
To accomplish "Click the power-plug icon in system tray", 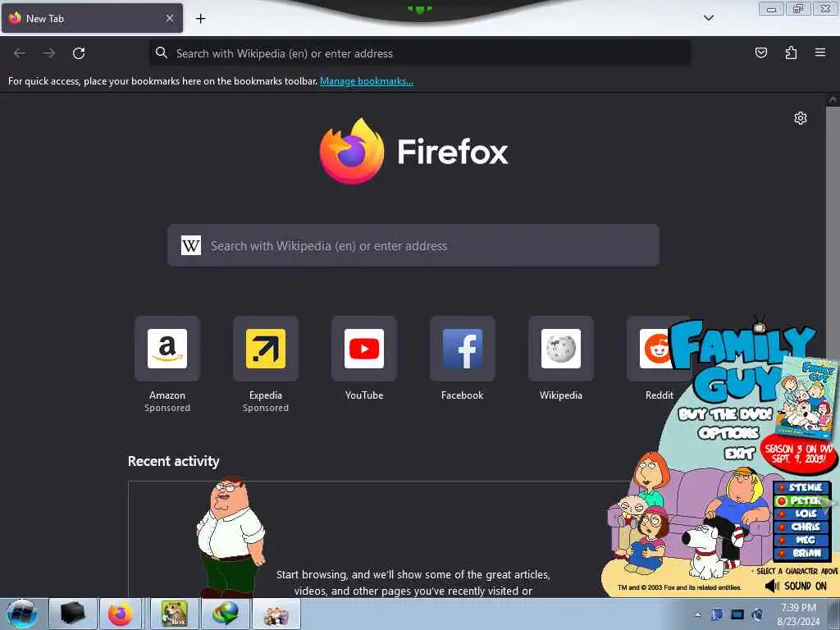I will click(x=758, y=614).
